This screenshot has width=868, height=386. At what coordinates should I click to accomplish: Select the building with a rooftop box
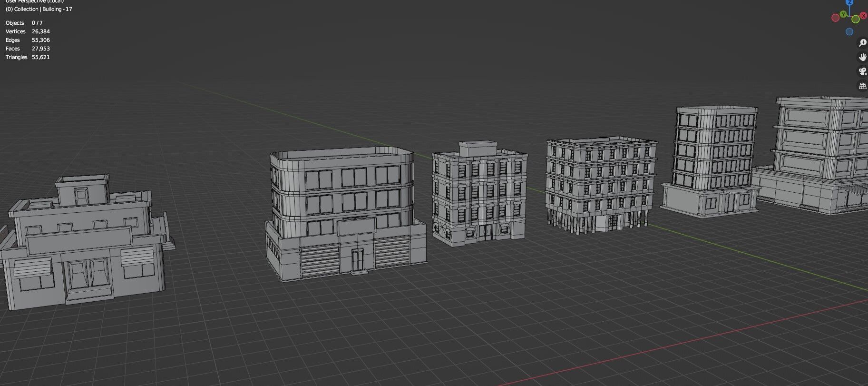click(x=479, y=194)
